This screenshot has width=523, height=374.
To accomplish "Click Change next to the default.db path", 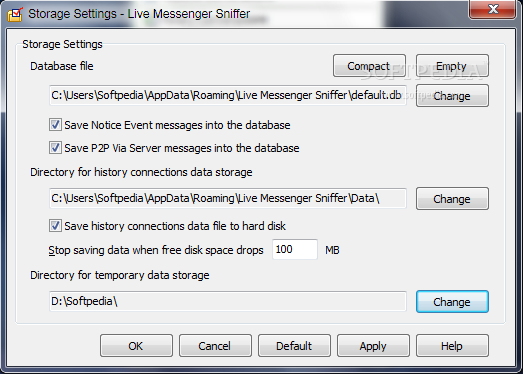I will pos(452,96).
